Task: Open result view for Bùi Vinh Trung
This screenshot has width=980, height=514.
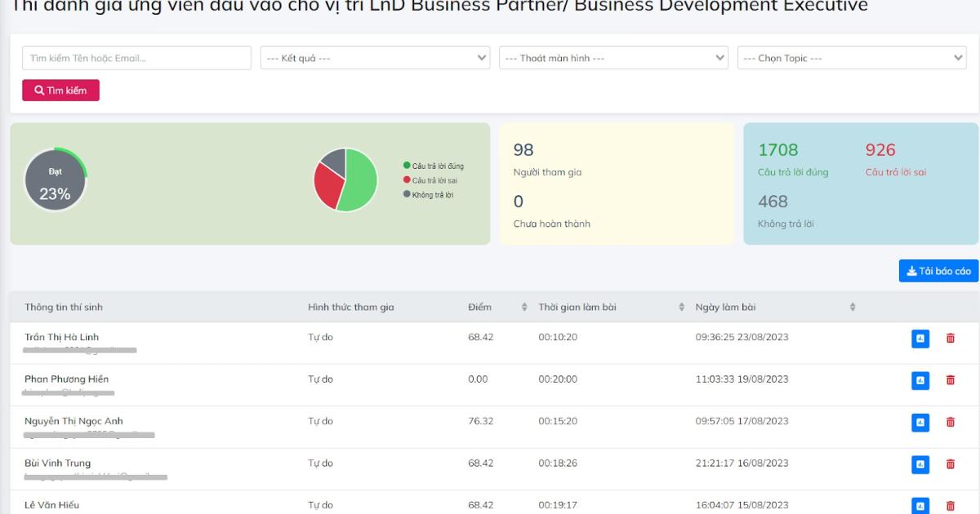Action: click(920, 464)
